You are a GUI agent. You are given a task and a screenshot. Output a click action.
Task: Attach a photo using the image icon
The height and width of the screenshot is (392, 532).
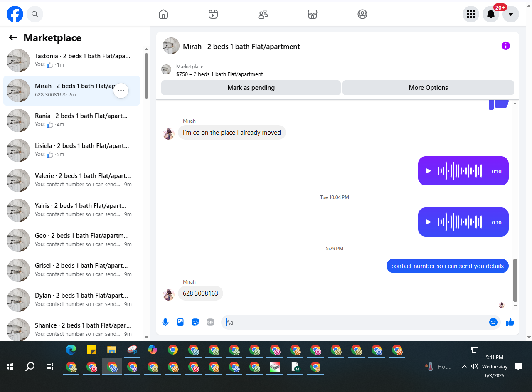(x=180, y=322)
